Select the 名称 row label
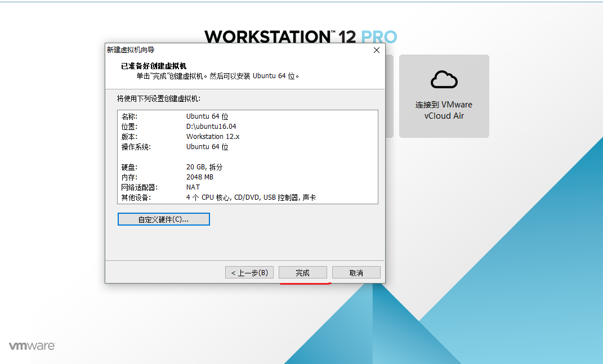This screenshot has width=603, height=364. [129, 116]
